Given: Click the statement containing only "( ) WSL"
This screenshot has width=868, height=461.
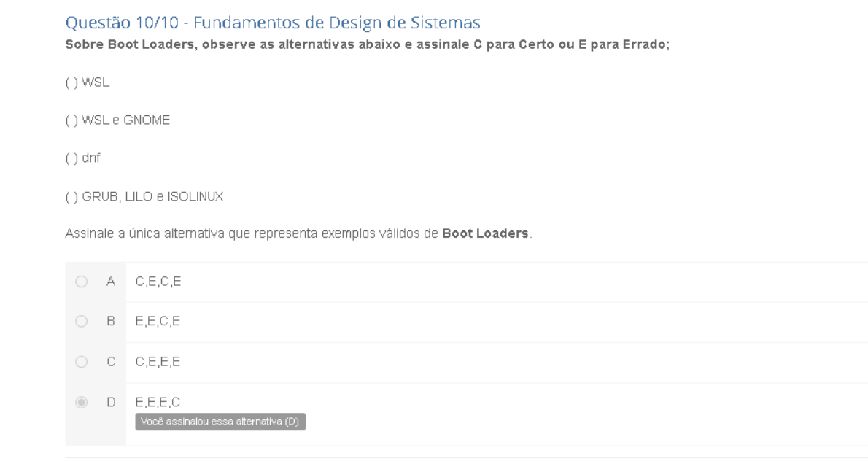Looking at the screenshot, I should coord(87,82).
